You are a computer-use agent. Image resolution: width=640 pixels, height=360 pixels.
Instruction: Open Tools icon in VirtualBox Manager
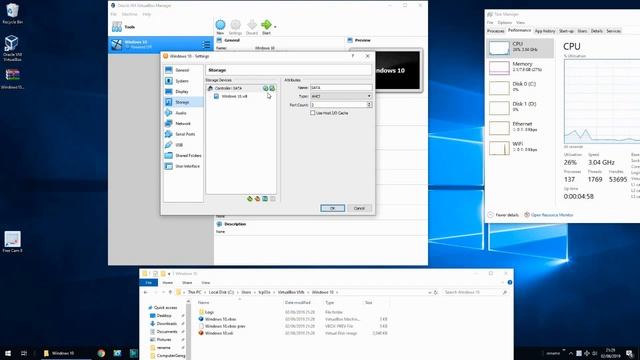[117, 27]
